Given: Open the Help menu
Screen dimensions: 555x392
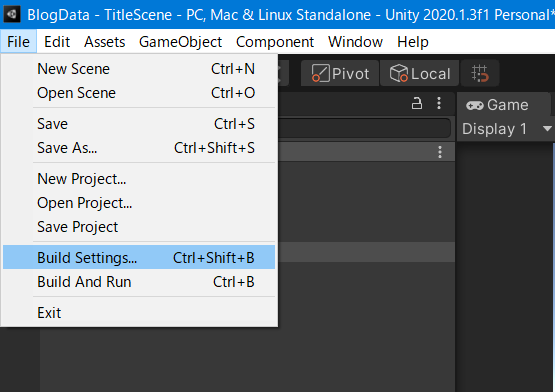Looking at the screenshot, I should [x=413, y=42].
